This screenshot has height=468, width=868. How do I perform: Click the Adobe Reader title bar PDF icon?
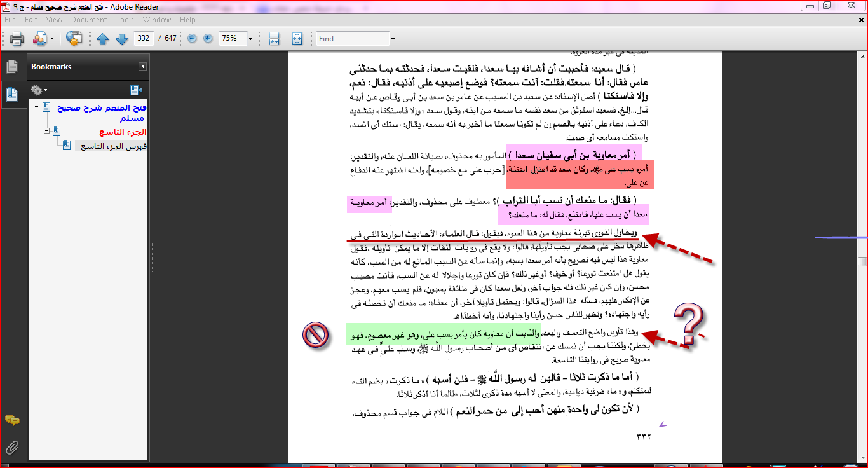pos(6,6)
